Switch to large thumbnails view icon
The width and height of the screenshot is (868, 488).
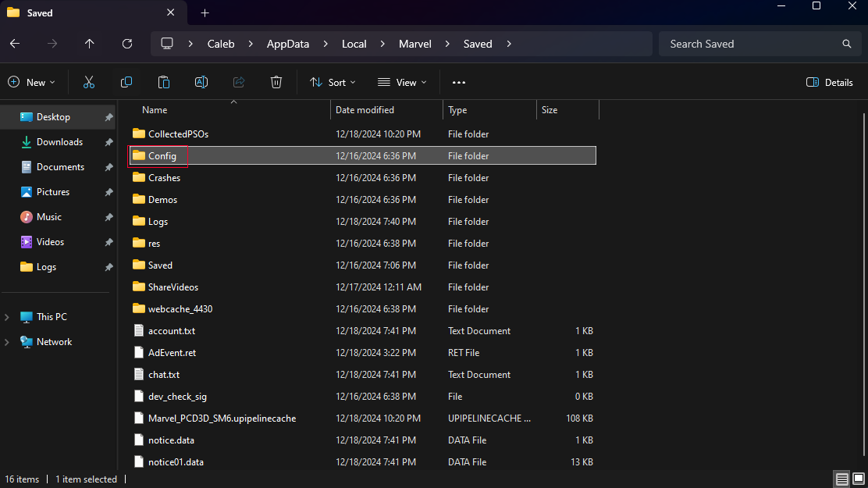[x=859, y=479]
